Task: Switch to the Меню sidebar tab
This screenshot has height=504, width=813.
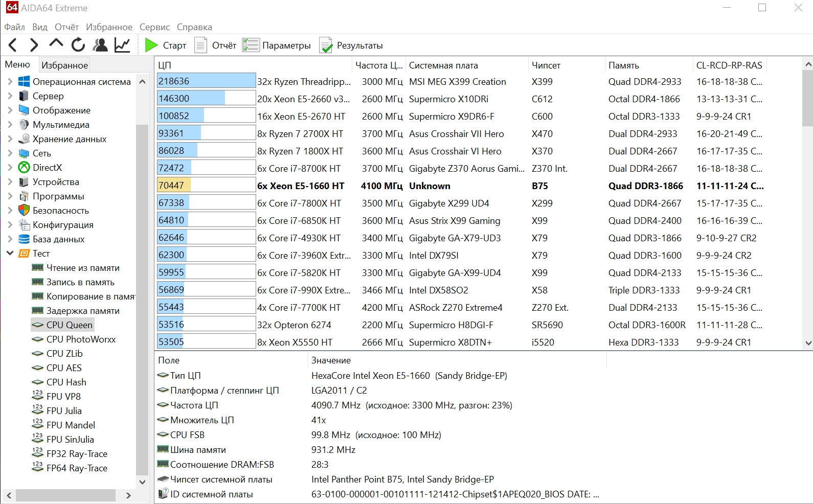Action: click(x=18, y=65)
